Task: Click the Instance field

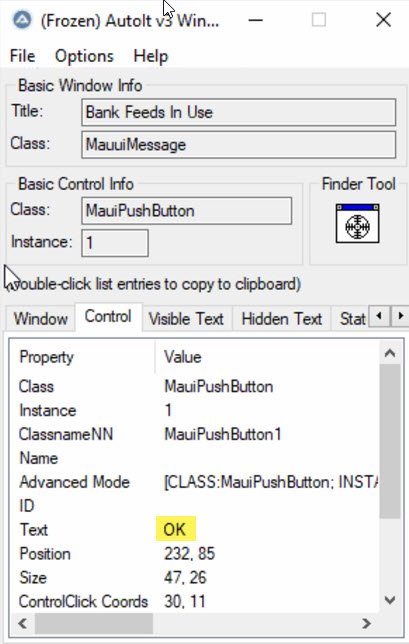Action: [x=115, y=243]
